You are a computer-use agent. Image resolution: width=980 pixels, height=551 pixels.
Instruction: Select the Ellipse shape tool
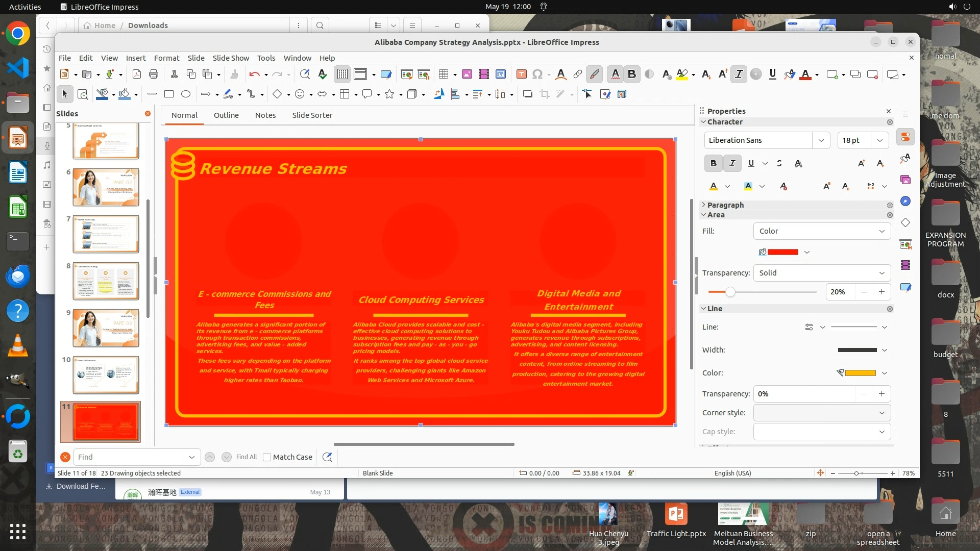pos(186,94)
